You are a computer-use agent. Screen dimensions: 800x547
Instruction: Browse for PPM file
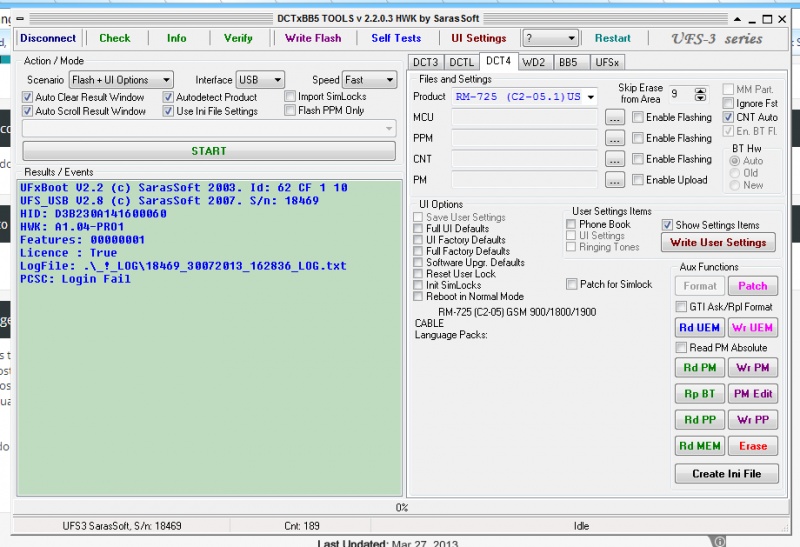(x=615, y=138)
